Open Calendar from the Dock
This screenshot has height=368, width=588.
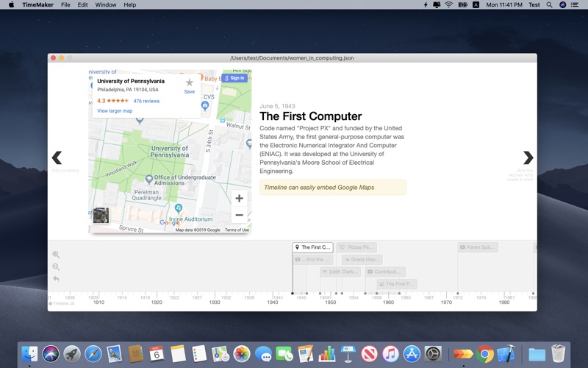(157, 354)
